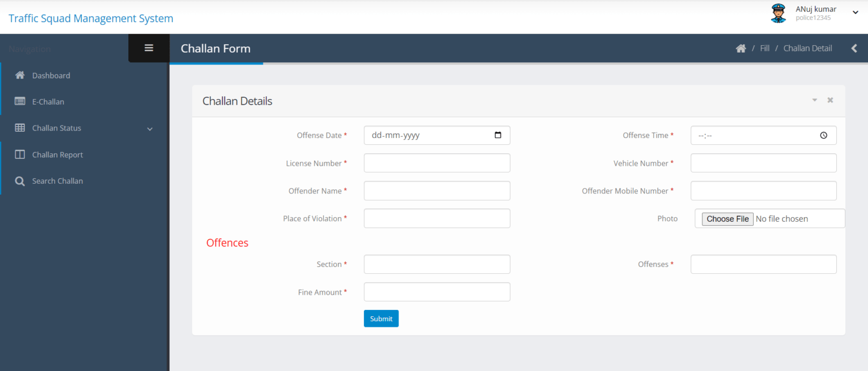The width and height of the screenshot is (868, 371).
Task: Select the Dashboard home icon in sidebar
Action: pos(19,75)
